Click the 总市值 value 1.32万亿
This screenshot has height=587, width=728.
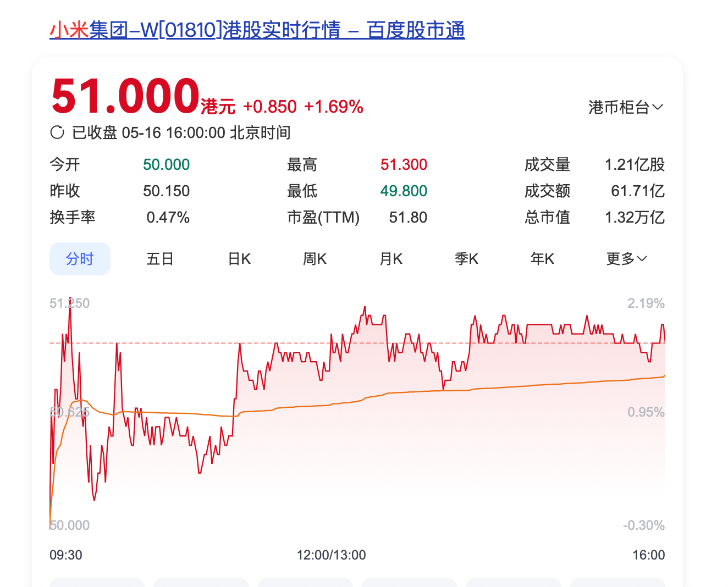[635, 217]
